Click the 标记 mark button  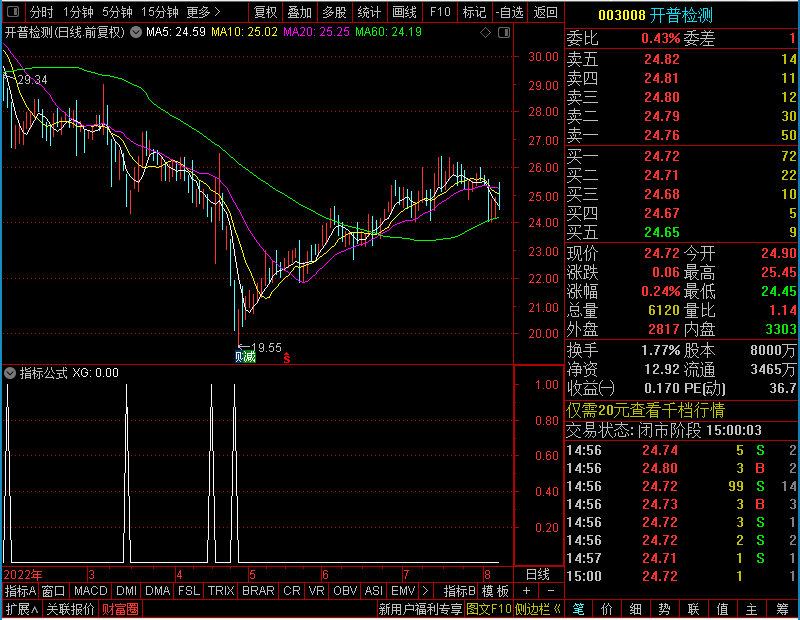coord(474,12)
